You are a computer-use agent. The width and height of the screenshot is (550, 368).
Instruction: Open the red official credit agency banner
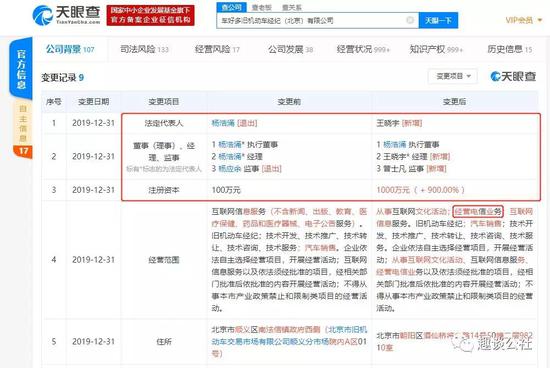pyautogui.click(x=150, y=15)
